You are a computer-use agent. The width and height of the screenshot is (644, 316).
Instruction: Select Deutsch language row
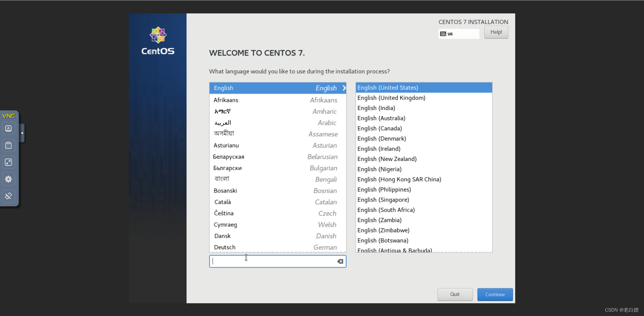pos(278,247)
